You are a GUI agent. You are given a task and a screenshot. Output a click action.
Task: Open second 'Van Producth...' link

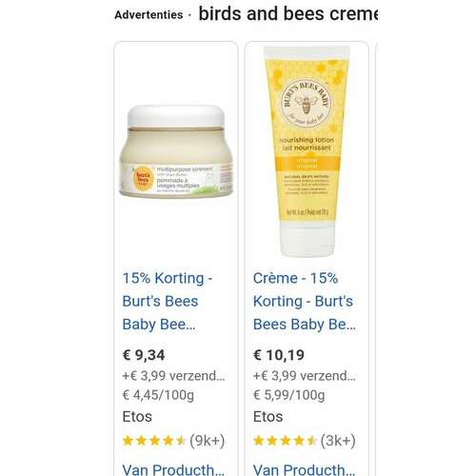[x=305, y=469]
